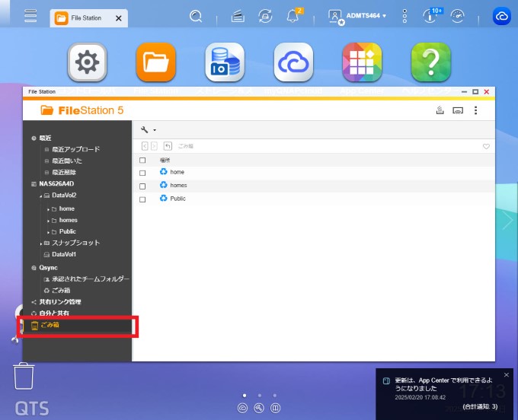Launch Control Panel gear desktop icon

pos(87,62)
